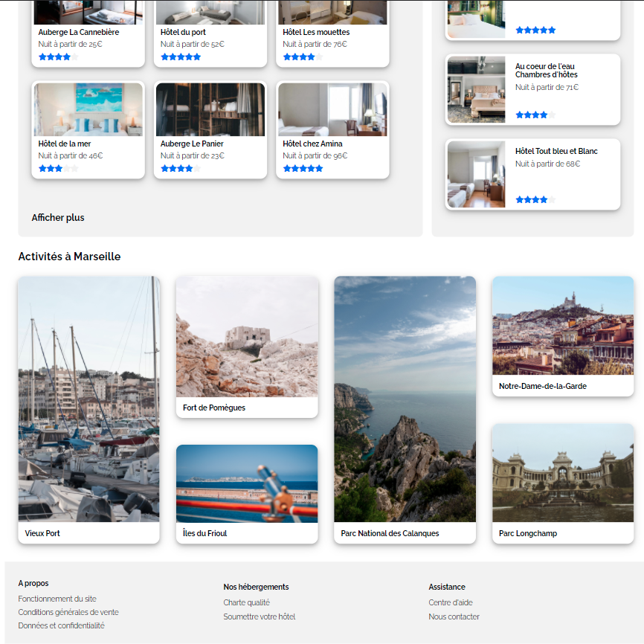Image resolution: width=644 pixels, height=644 pixels.
Task: Open Fonctionnement du site footer link
Action: click(57, 599)
